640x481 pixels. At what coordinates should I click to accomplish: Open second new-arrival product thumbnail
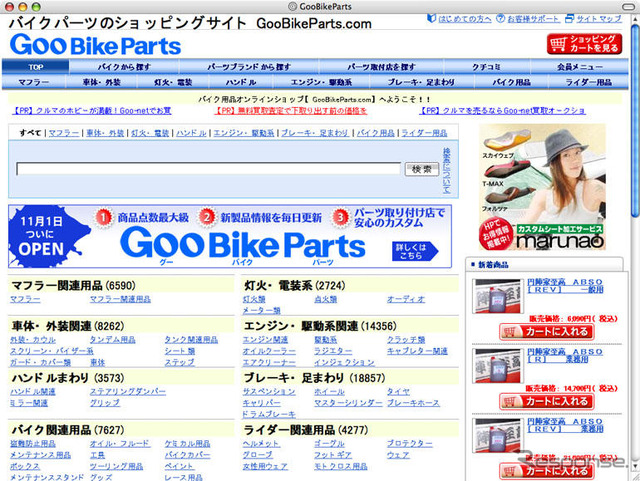click(496, 366)
